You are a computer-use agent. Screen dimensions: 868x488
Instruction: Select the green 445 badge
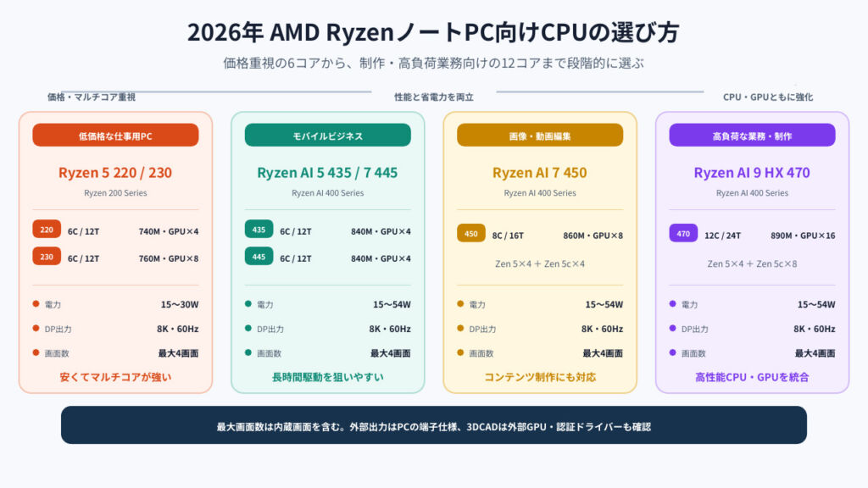tap(259, 257)
